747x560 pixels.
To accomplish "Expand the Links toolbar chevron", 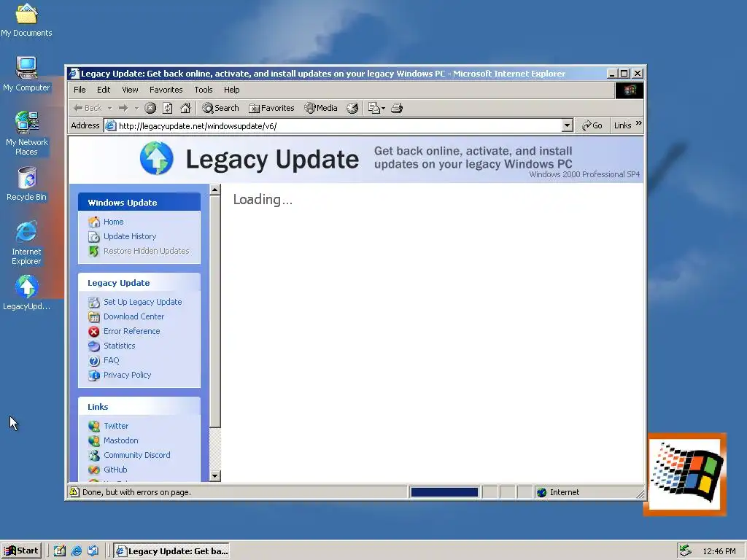I will [x=639, y=123].
